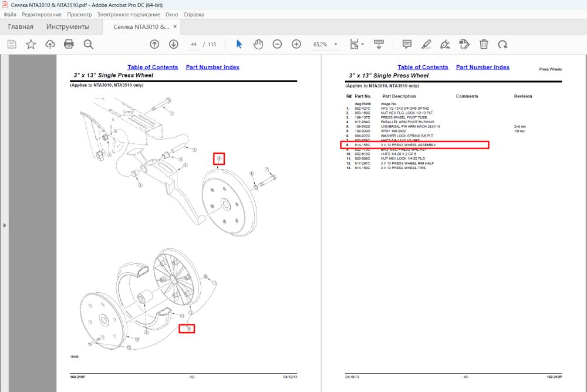Open the Окно menu
Screen dimensions: 587x392
tap(171, 15)
